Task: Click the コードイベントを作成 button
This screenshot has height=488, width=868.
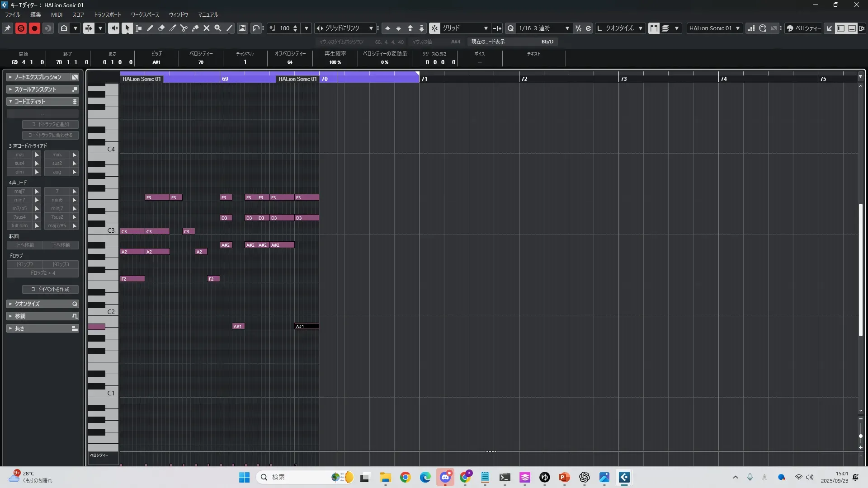Action: coord(50,289)
